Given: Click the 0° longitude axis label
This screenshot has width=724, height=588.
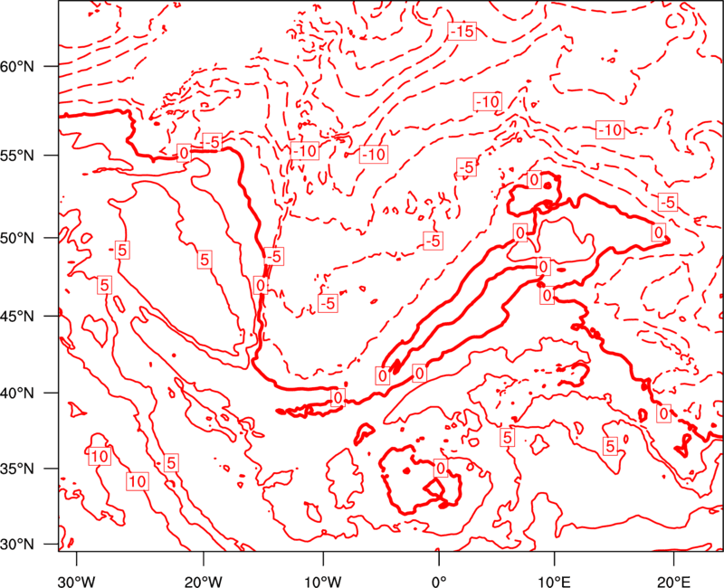Looking at the screenshot, I should pos(439,581).
